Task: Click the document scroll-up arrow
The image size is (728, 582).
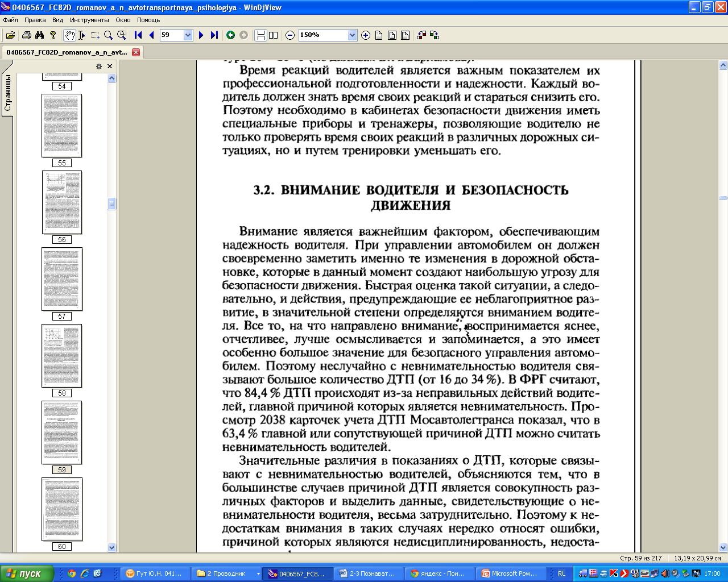Action: (x=723, y=65)
